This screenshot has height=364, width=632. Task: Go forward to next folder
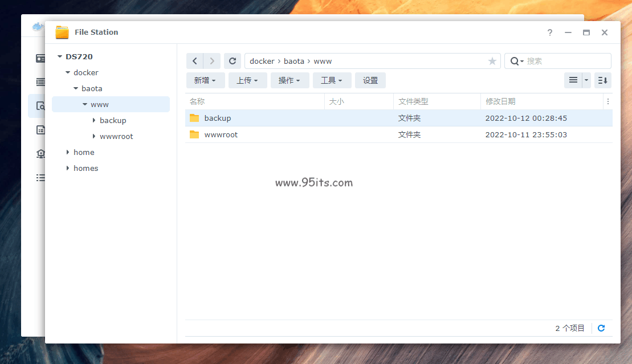tap(212, 62)
